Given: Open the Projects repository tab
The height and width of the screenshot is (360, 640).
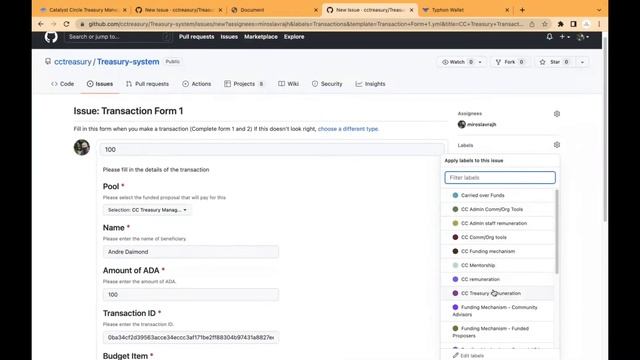Looking at the screenshot, I should point(244,84).
